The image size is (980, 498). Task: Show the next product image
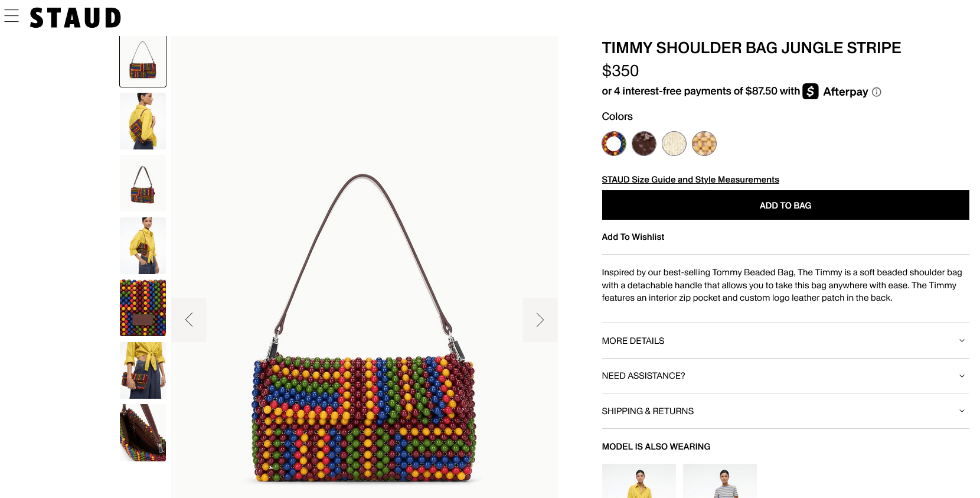(x=540, y=320)
